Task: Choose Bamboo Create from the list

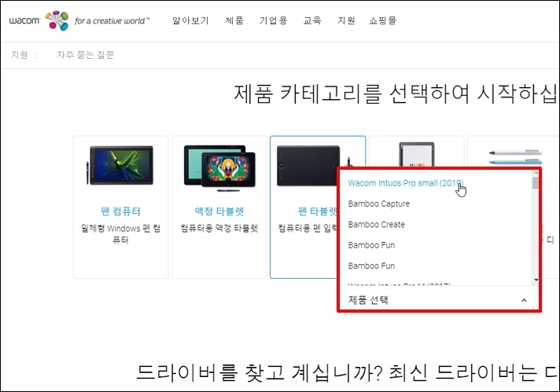Action: coord(377,225)
